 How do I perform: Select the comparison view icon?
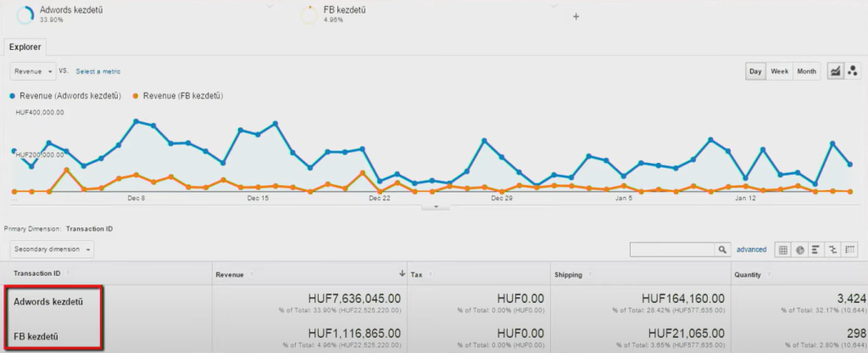[x=831, y=249]
